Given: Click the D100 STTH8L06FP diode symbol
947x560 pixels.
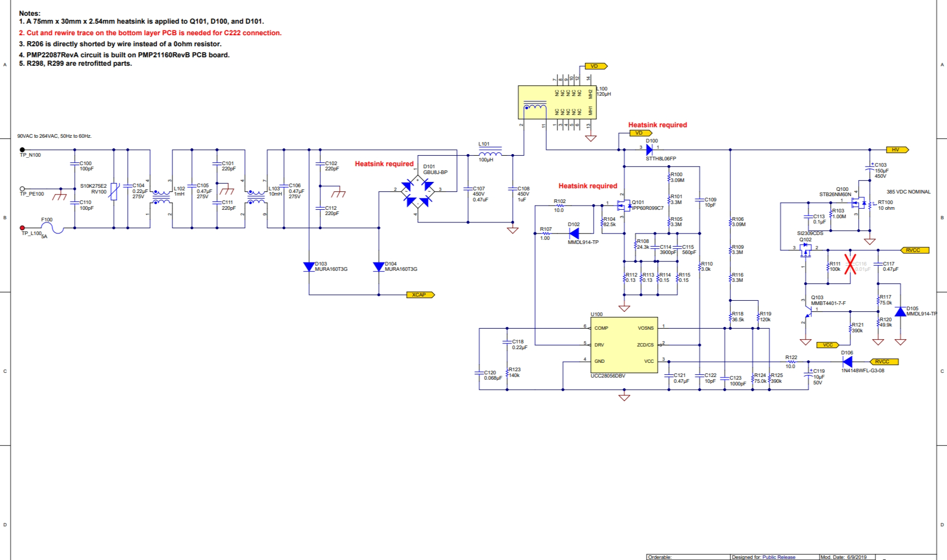Looking at the screenshot, I should [x=649, y=150].
